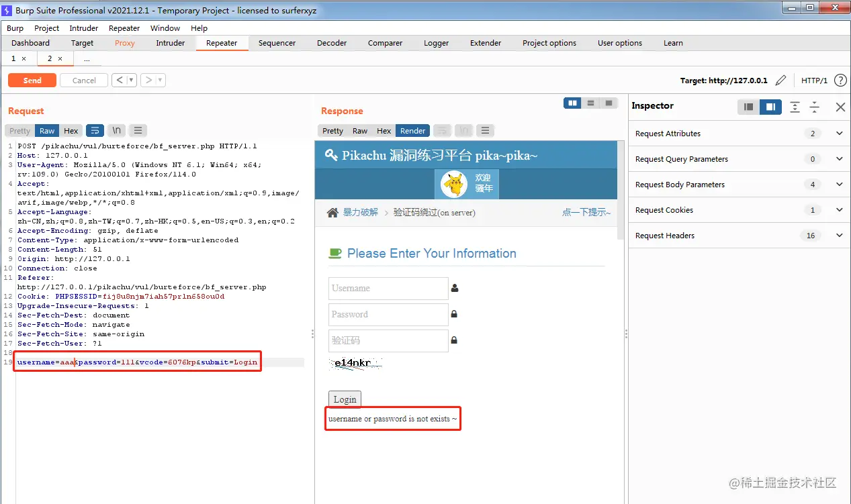Open Request editor options menu icon

coord(138,131)
